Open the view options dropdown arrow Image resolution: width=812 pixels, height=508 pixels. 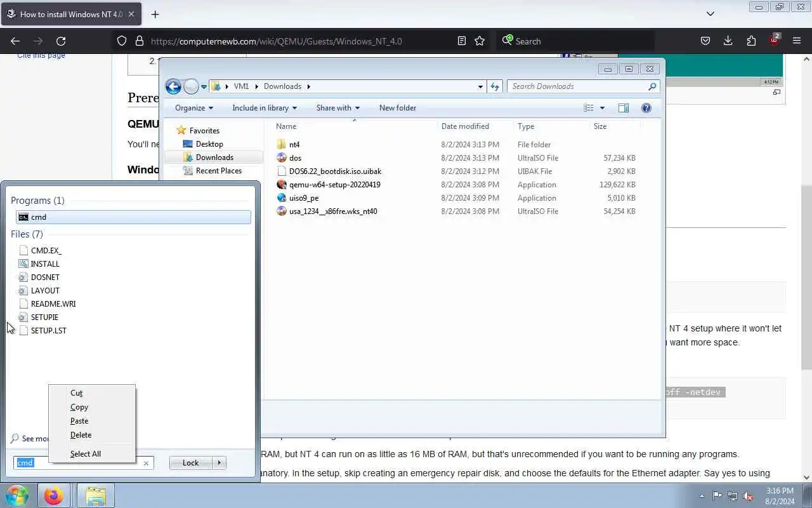[602, 108]
